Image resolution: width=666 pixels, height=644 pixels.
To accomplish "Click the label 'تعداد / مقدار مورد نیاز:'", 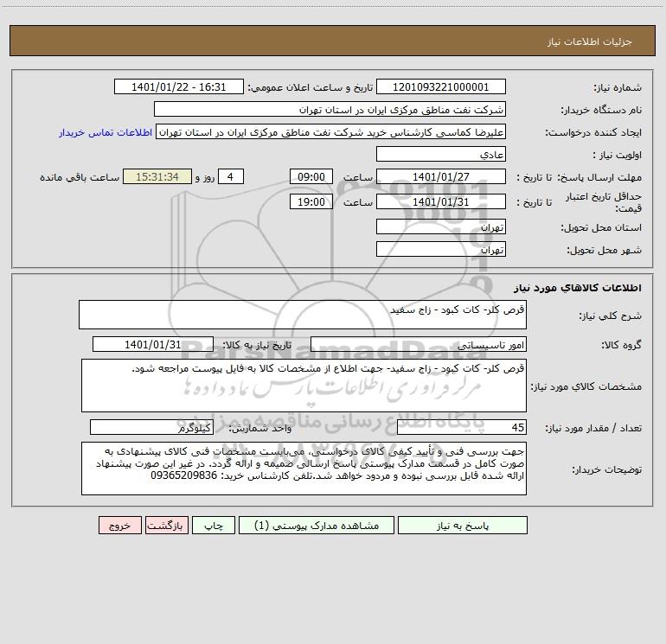I will pyautogui.click(x=593, y=429).
